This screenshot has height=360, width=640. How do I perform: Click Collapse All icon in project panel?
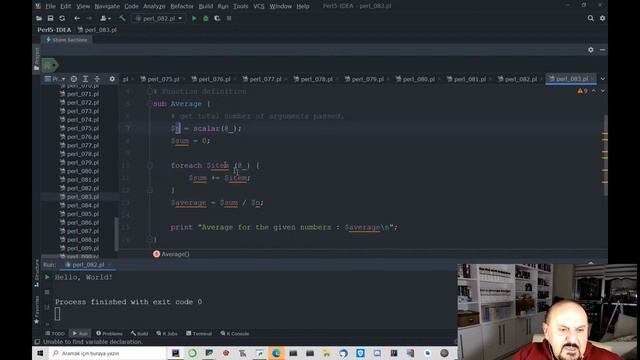pyautogui.click(x=97, y=79)
